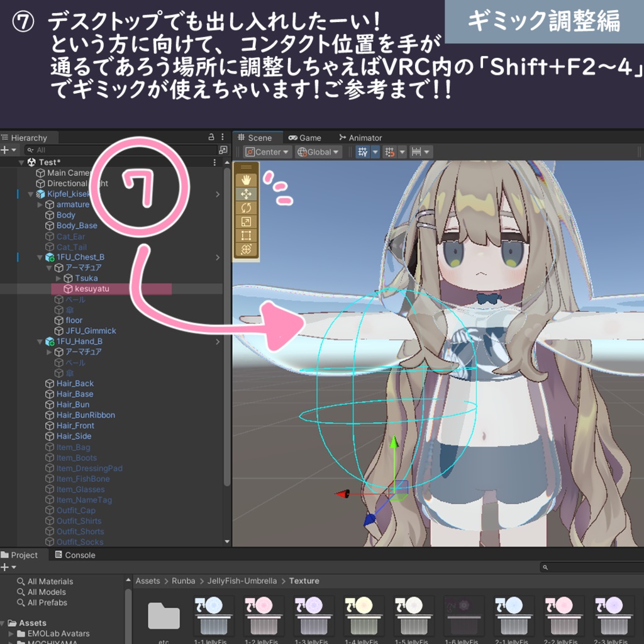Select the 1-6 JellyFis texture thumbnail
The height and width of the screenshot is (644, 644).
tap(464, 619)
